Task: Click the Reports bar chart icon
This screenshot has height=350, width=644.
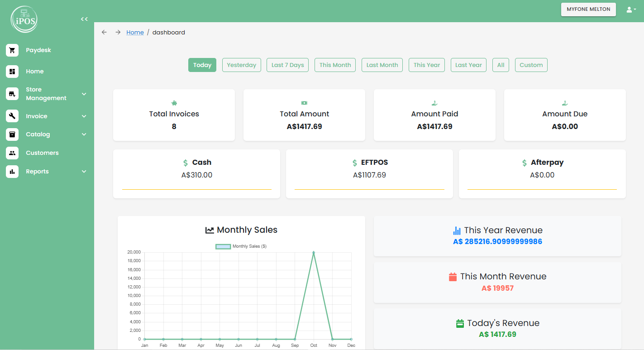Action: 12,172
